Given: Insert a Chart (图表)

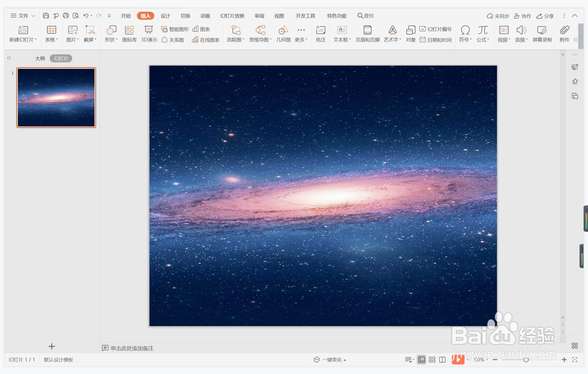Looking at the screenshot, I should 201,29.
